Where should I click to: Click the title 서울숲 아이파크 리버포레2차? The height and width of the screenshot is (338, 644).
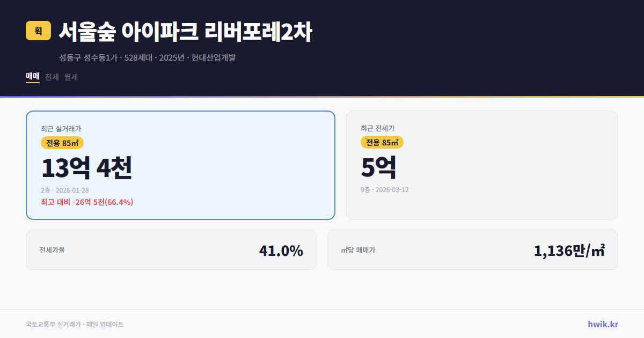[185, 31]
